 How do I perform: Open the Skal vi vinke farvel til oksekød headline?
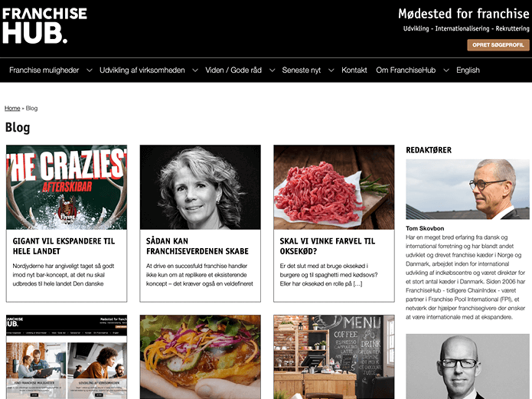point(328,246)
